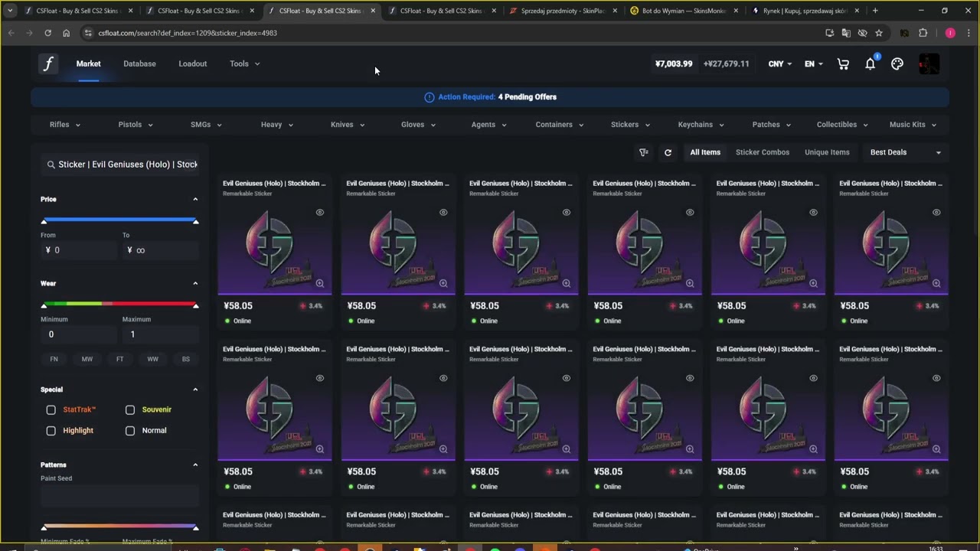This screenshot has width=980, height=551.
Task: Open the Gloves category
Action: point(418,125)
